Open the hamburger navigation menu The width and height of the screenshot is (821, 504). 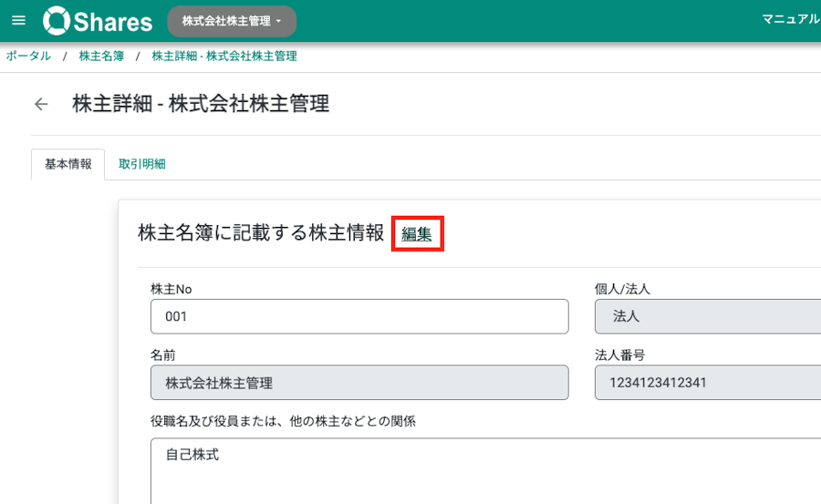tap(18, 20)
